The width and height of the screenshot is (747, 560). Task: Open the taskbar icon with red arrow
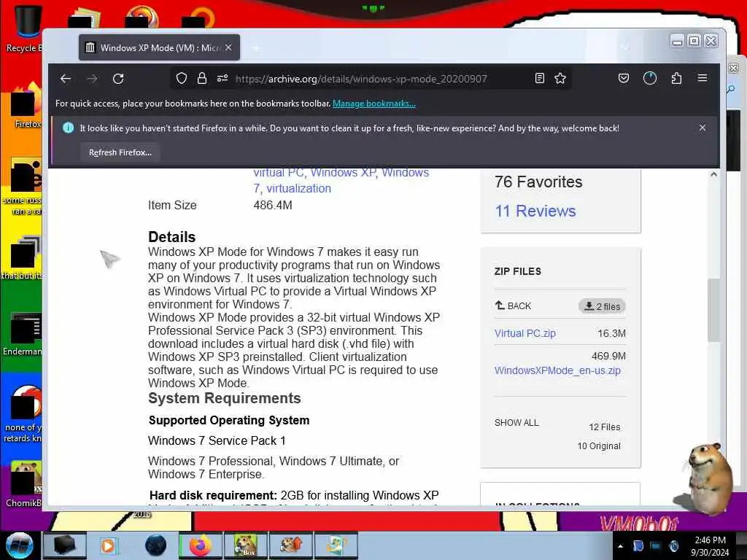coord(290,545)
